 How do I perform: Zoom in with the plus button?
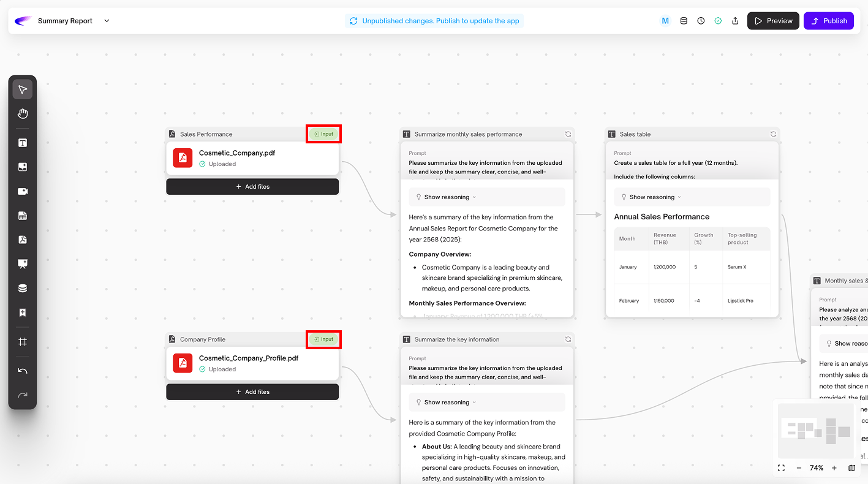tap(834, 468)
